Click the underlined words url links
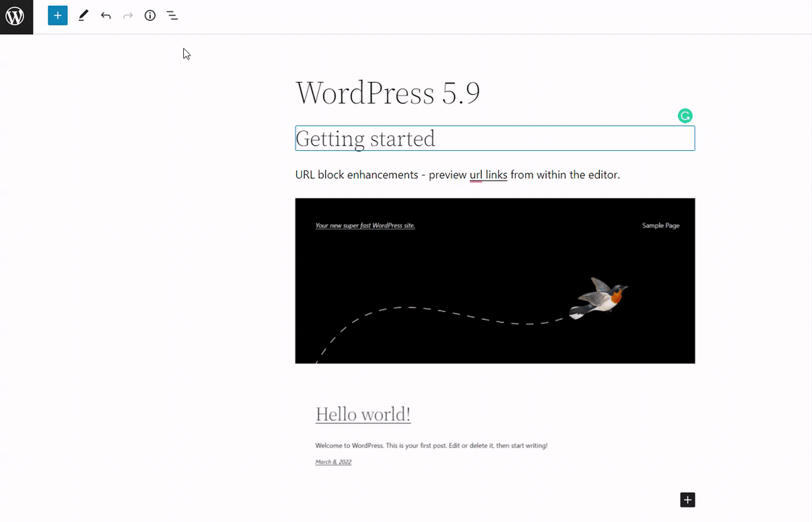 pos(488,175)
